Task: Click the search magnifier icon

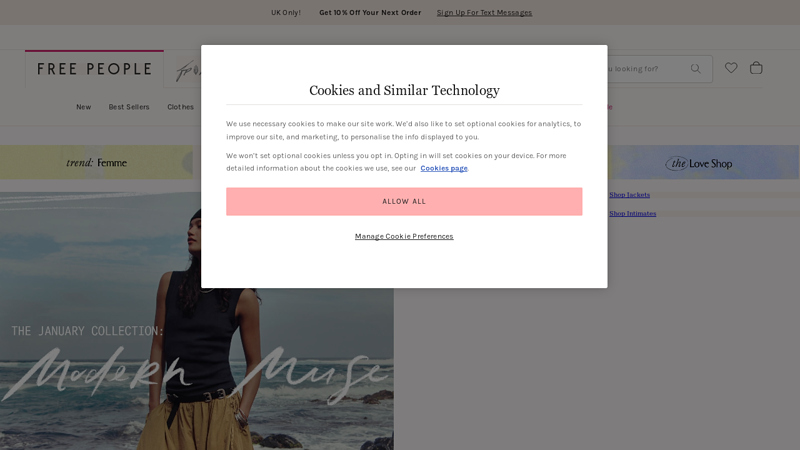Action: [695, 68]
